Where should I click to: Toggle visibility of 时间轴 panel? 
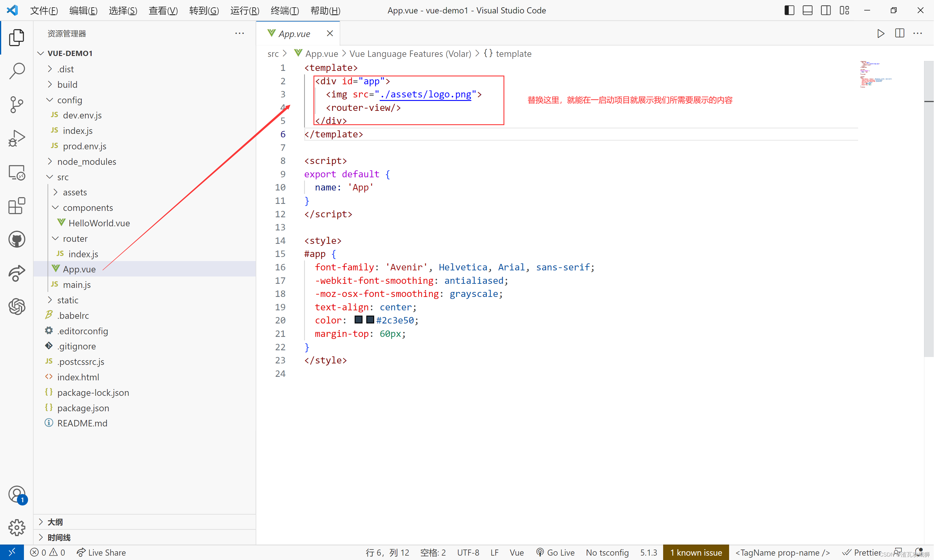(x=42, y=537)
